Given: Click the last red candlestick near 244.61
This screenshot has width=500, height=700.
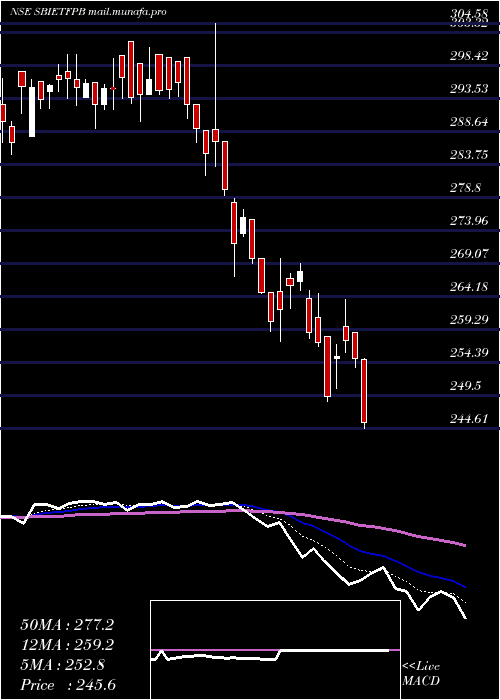Looking at the screenshot, I should [364, 391].
